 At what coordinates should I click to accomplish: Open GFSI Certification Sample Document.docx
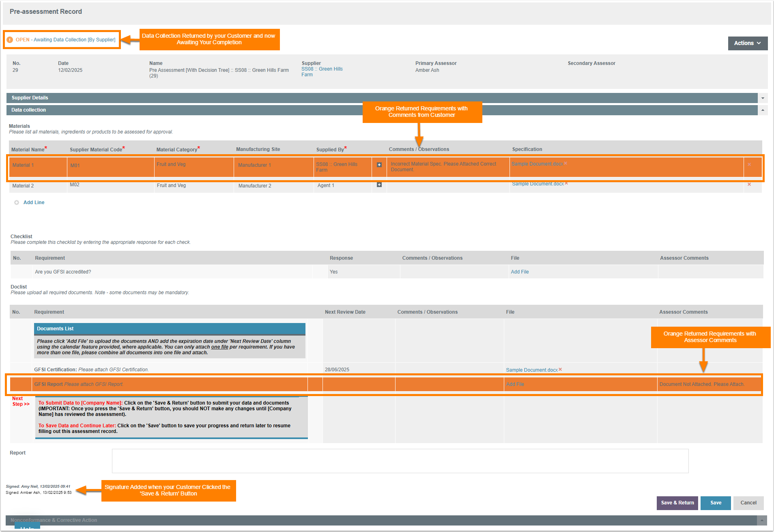pos(531,370)
